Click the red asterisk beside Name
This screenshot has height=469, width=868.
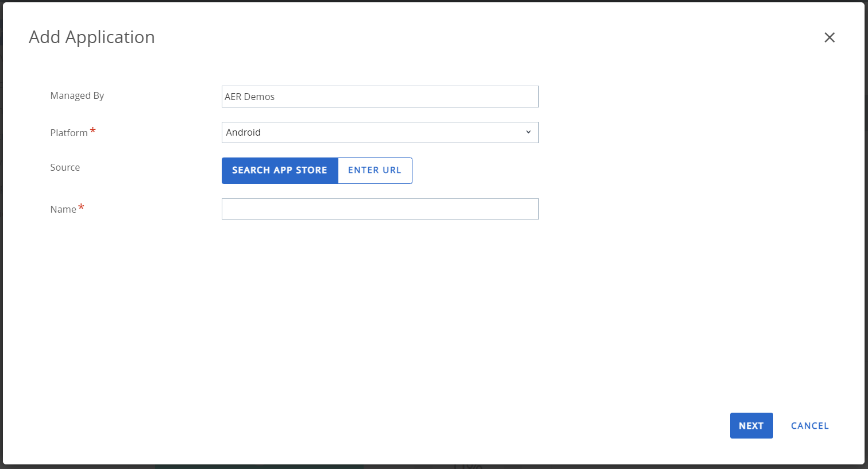[81, 207]
